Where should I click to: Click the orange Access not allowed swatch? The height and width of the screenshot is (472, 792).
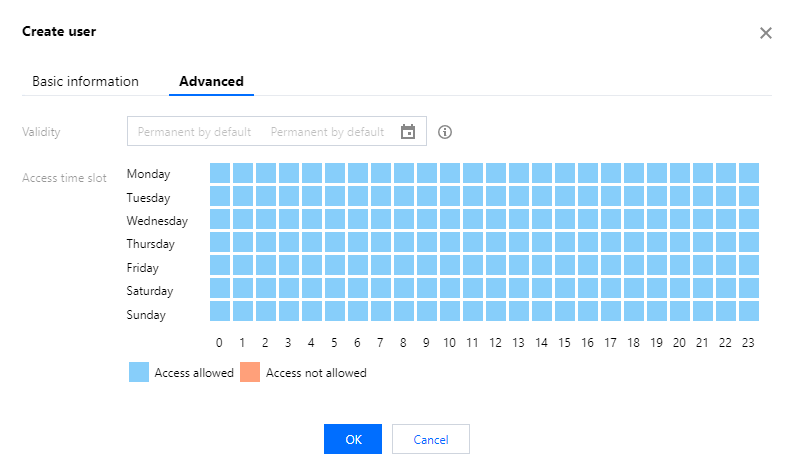pyautogui.click(x=250, y=373)
